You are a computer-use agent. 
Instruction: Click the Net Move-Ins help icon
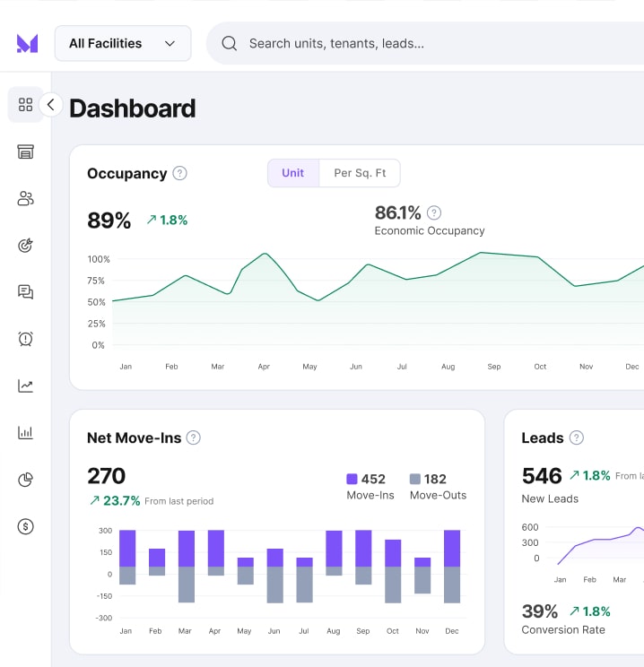pyautogui.click(x=193, y=437)
